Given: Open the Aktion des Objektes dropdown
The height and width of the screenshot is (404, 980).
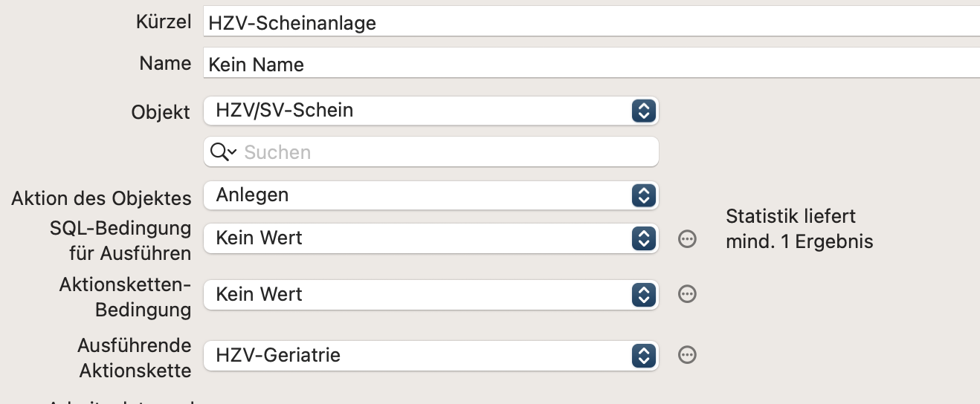Looking at the screenshot, I should tap(431, 195).
